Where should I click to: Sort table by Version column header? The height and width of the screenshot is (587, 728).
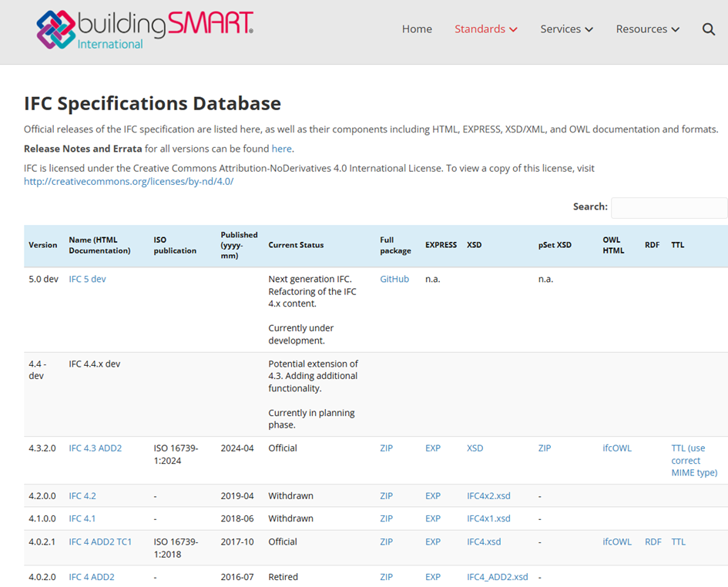click(x=43, y=245)
